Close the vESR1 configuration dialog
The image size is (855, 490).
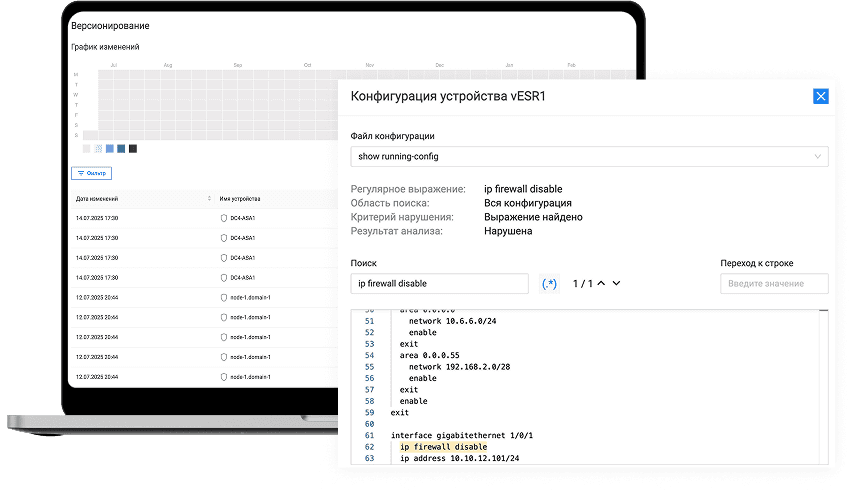pos(820,96)
